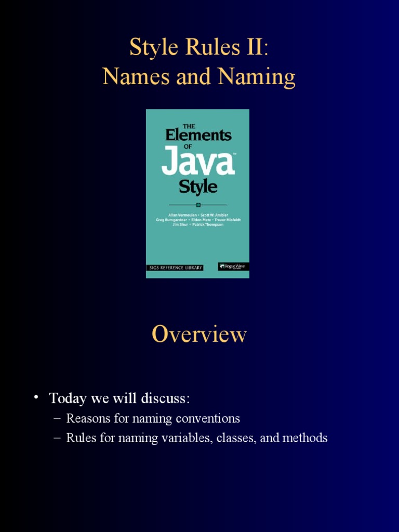The height and width of the screenshot is (532, 399).
Task: Click the author names on the book cover
Action: (198, 220)
